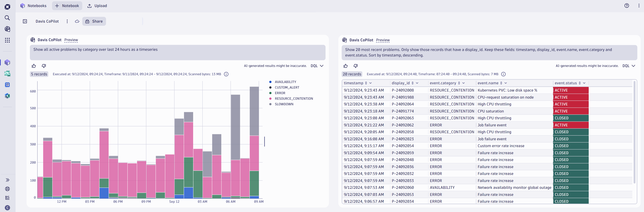Click the Upload menu item

(x=97, y=6)
